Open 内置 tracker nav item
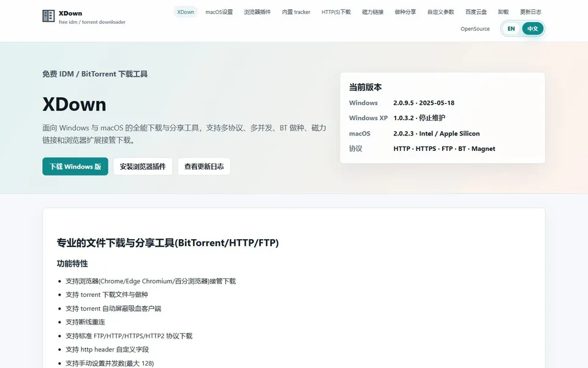Image resolution: width=588 pixels, height=368 pixels. point(296,12)
